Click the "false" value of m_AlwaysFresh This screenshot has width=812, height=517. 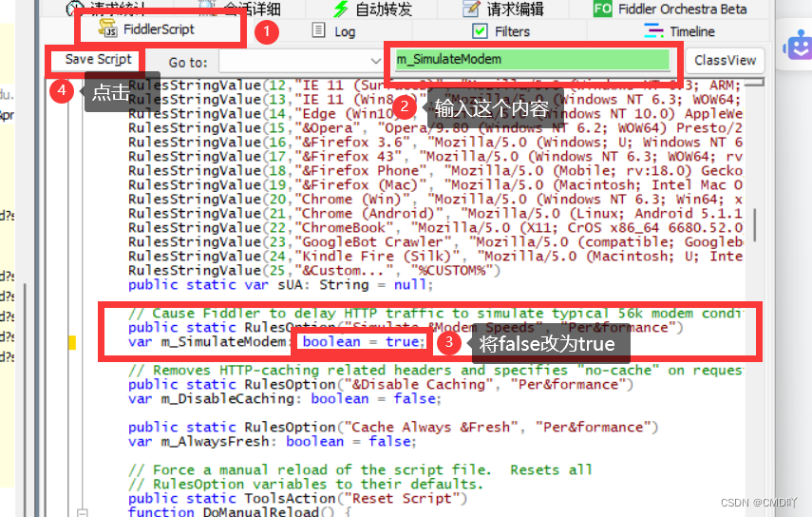click(x=389, y=441)
